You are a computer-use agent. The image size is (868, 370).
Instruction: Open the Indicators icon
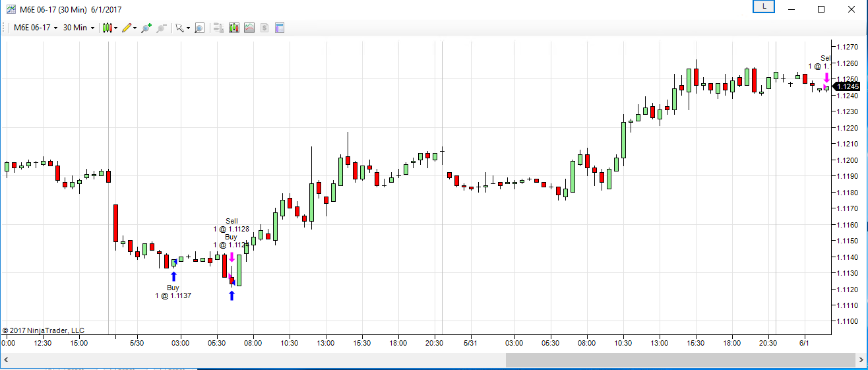coord(249,28)
